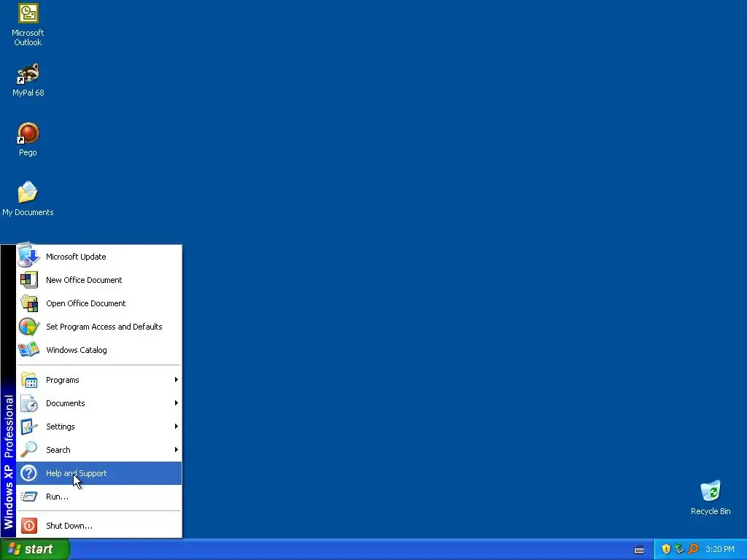Choose Microsoft Update menu entry
747x560 pixels.
[99, 256]
